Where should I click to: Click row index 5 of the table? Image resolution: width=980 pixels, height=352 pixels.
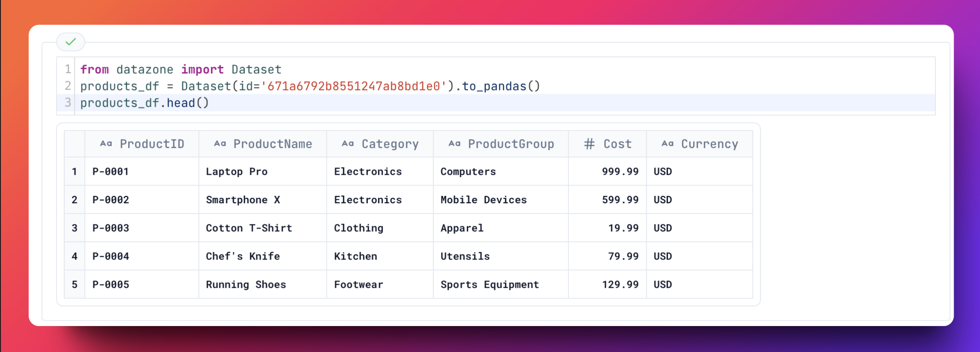(75, 284)
